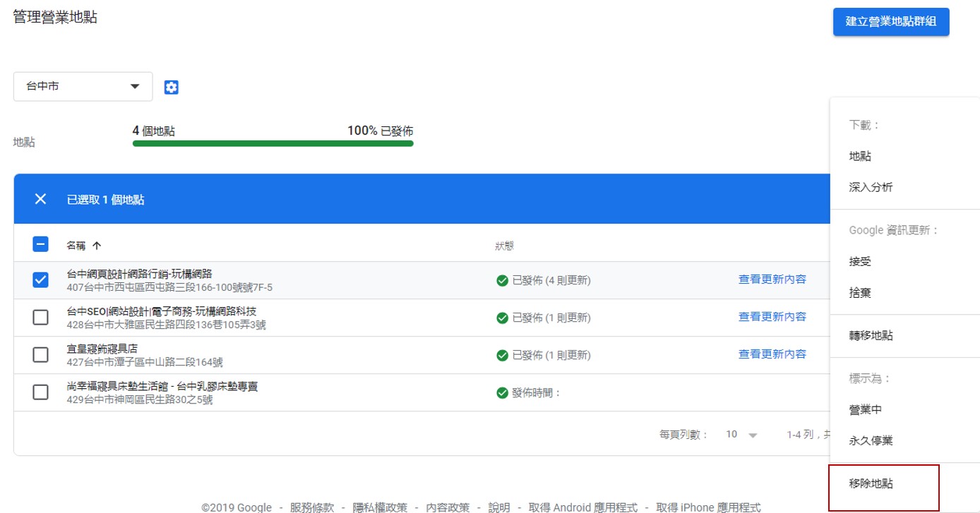The height and width of the screenshot is (513, 980).
Task: Open 服務條款 footer link
Action: [311, 507]
